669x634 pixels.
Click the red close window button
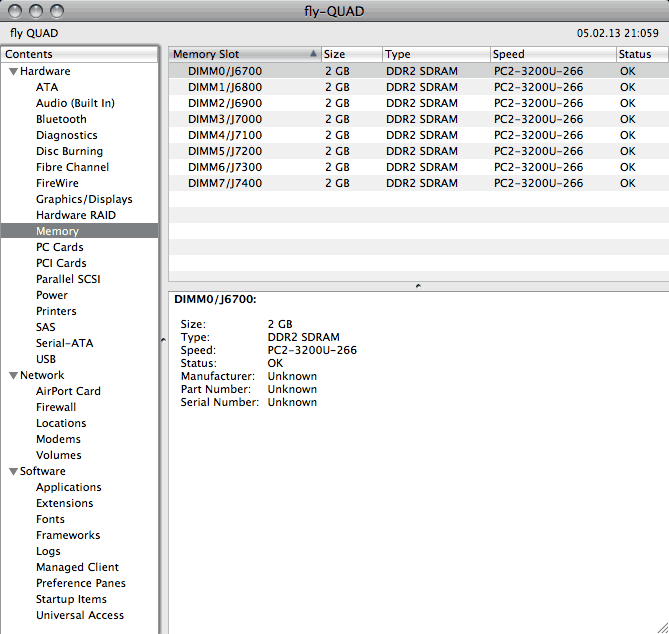pyautogui.click(x=13, y=10)
